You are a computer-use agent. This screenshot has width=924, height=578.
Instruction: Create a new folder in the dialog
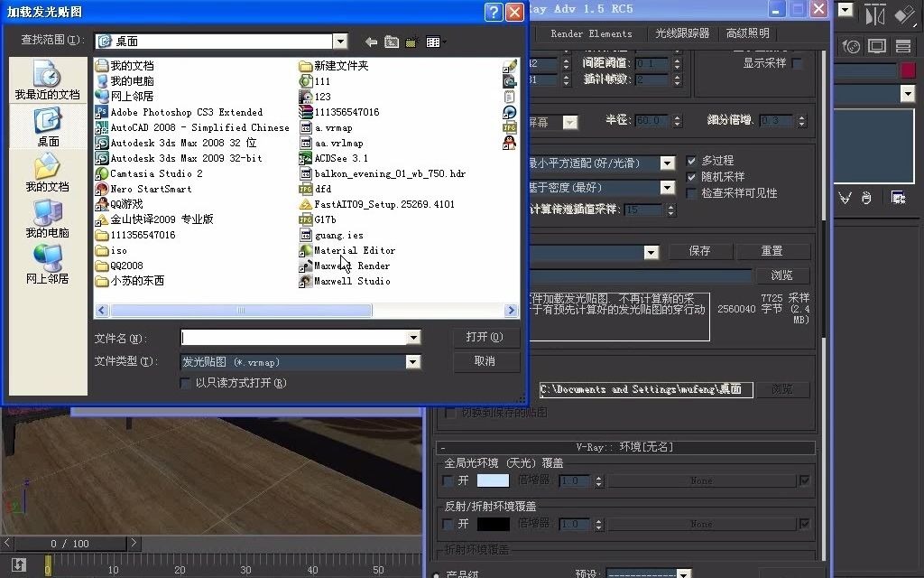pyautogui.click(x=411, y=42)
